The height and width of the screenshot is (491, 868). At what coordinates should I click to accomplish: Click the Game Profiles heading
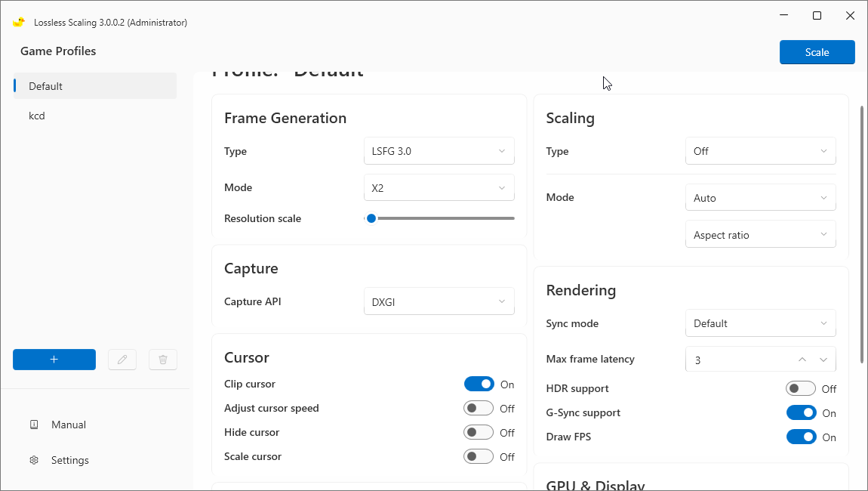click(x=58, y=51)
